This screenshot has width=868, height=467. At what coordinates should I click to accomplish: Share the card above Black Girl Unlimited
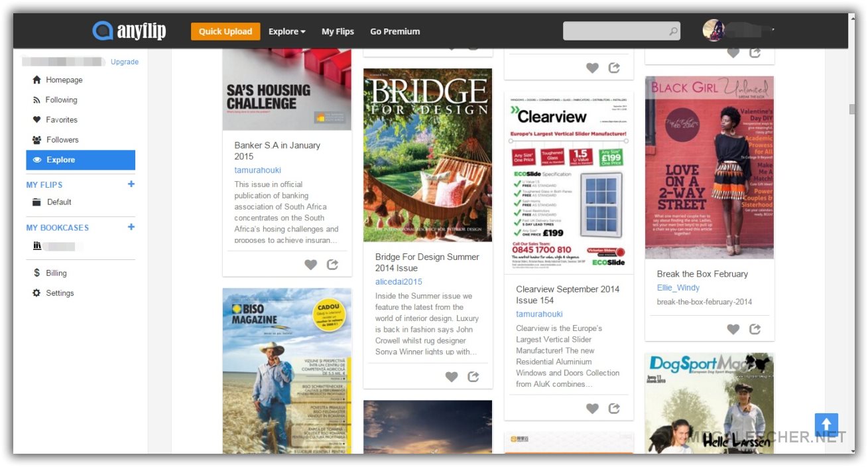click(x=755, y=52)
